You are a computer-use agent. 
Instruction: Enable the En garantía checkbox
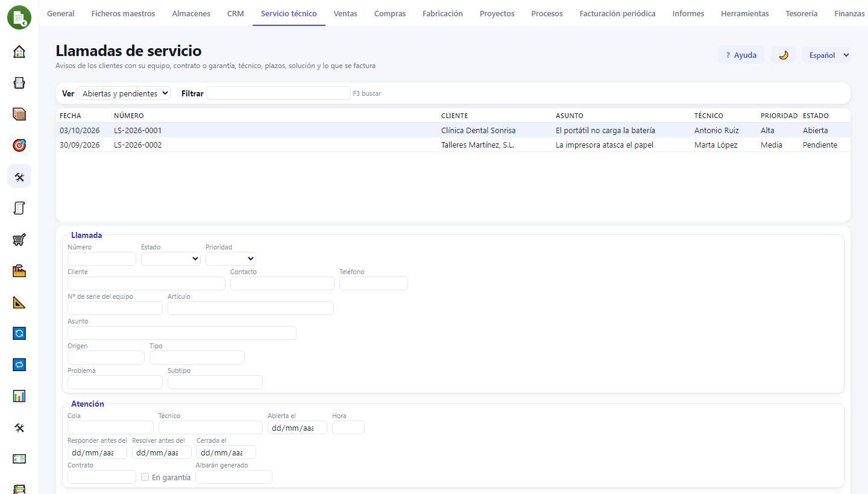[x=145, y=477]
